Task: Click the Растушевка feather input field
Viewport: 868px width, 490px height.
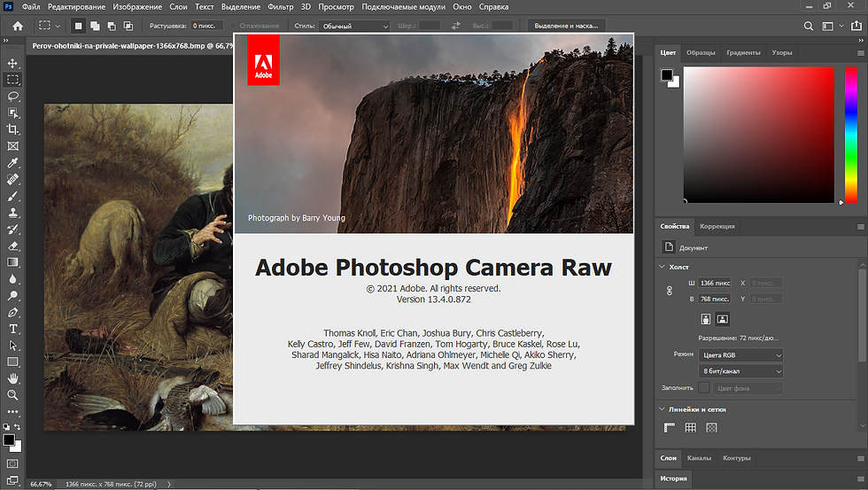Action: [x=207, y=26]
